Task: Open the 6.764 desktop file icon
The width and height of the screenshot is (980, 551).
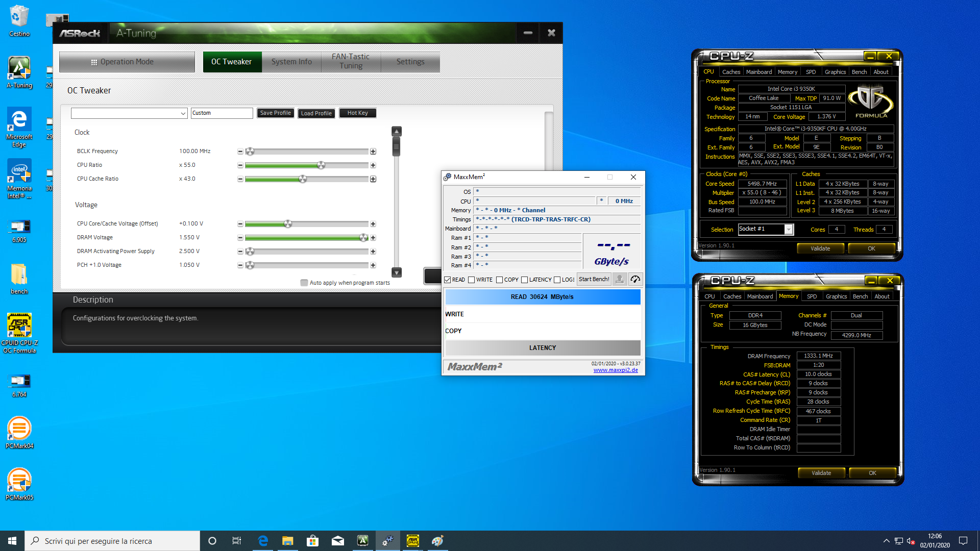Action: (x=19, y=385)
